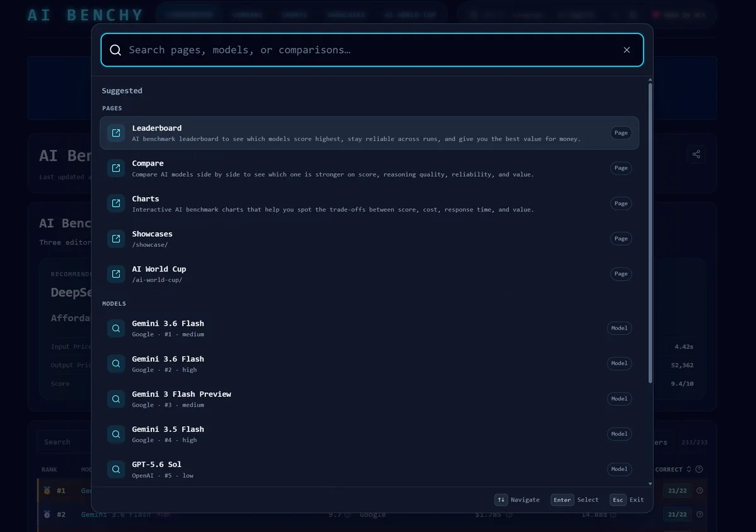Sort by the CORRECT column arrows in the background
Screen dimensions: 756x532
click(689, 469)
